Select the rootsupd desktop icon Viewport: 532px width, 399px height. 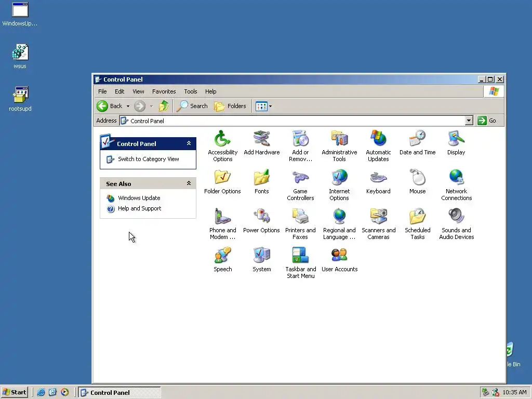point(20,99)
